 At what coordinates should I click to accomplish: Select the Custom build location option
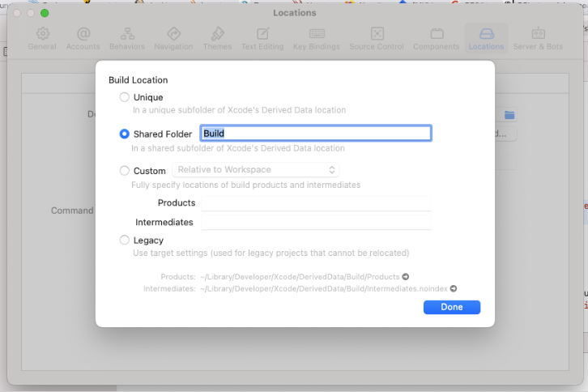(x=124, y=171)
